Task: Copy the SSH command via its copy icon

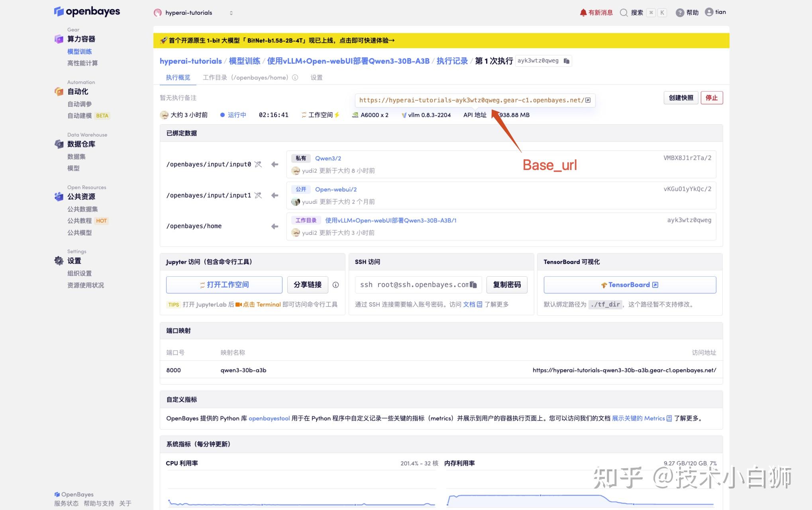Action: [x=473, y=285]
